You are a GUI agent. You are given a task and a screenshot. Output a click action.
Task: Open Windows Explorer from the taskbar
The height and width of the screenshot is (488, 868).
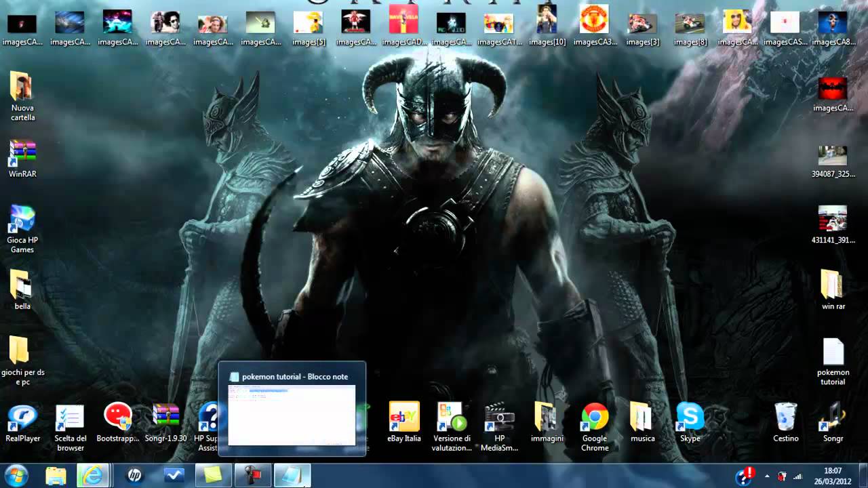click(x=56, y=476)
